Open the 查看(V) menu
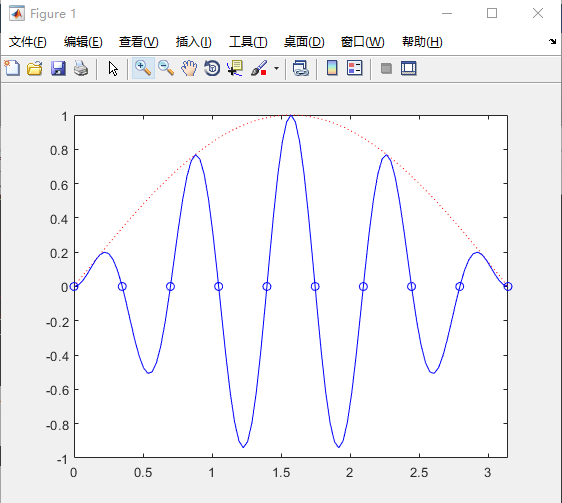Image resolution: width=562 pixels, height=503 pixels. point(139,42)
